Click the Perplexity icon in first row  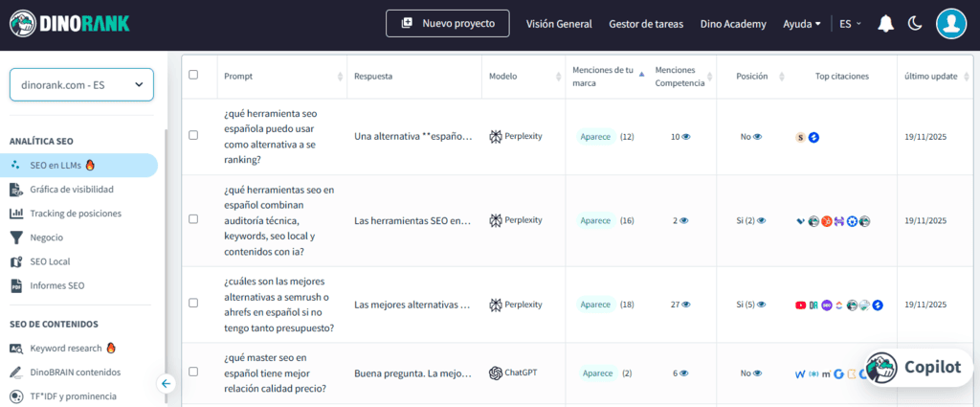[495, 136]
